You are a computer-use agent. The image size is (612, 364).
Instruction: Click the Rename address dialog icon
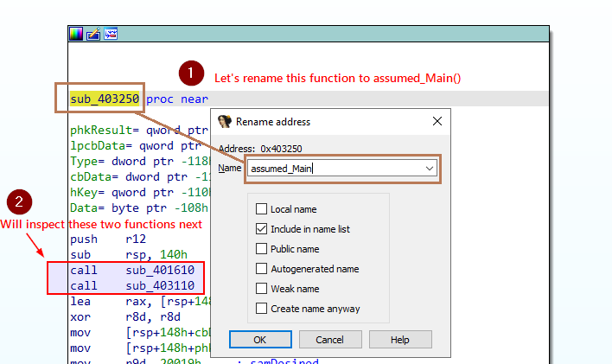click(225, 121)
